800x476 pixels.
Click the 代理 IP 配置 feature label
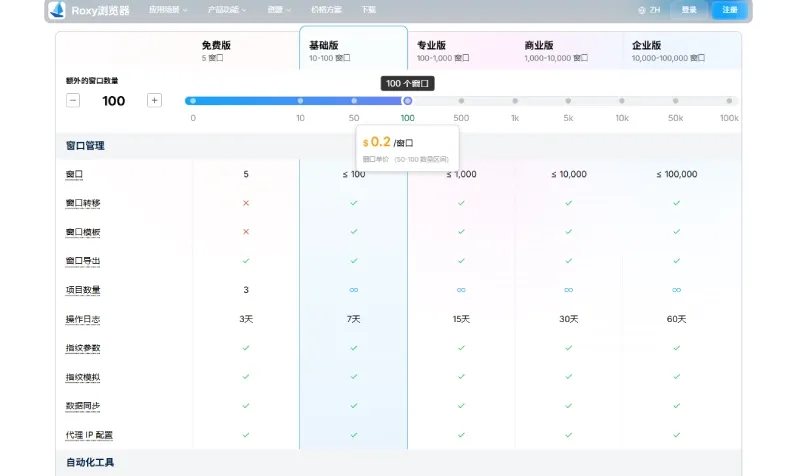(89, 435)
